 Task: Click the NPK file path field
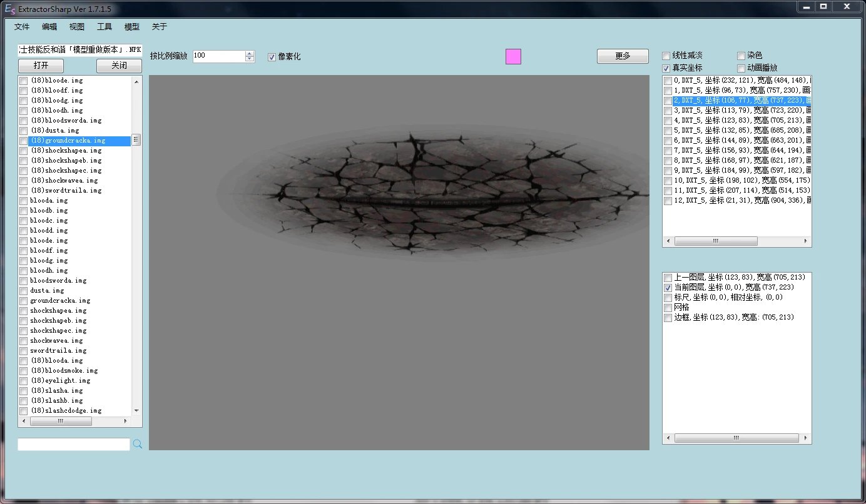pos(80,50)
